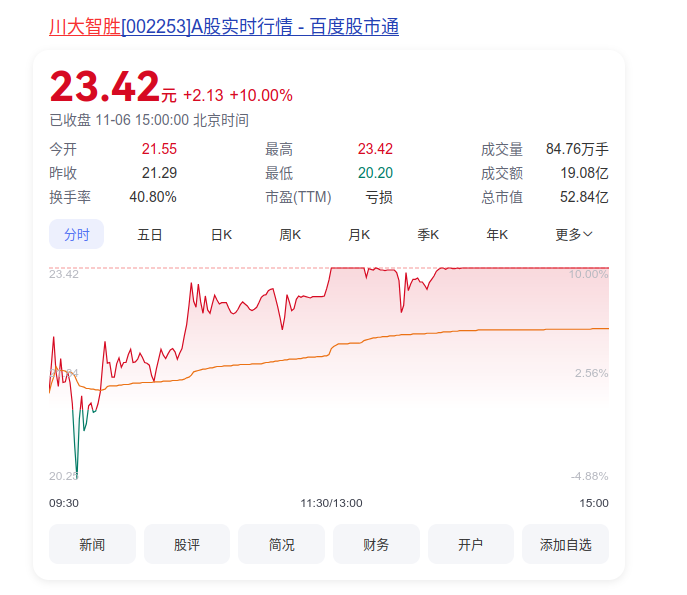The height and width of the screenshot is (595, 687).
Task: Click the 09:30 time axis label
Action: pos(64,503)
